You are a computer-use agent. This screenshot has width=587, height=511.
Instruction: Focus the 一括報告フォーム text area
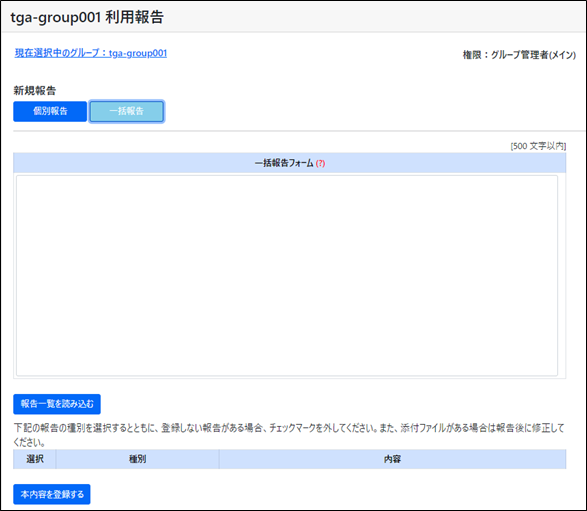[x=287, y=276]
